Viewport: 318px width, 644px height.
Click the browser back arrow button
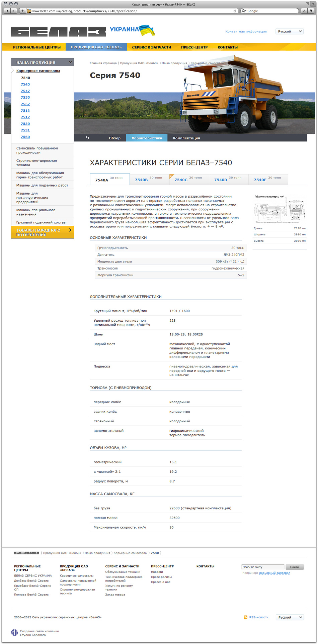coord(7,11)
